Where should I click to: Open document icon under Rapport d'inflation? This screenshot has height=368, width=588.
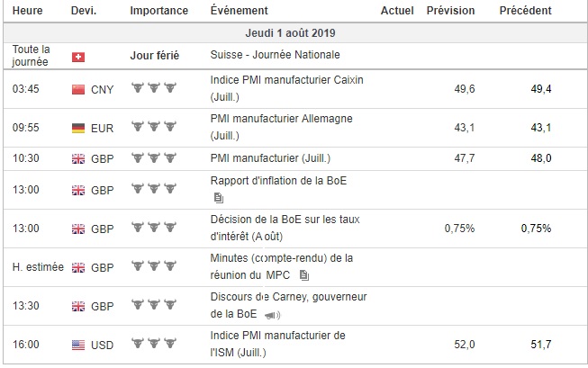(x=217, y=197)
